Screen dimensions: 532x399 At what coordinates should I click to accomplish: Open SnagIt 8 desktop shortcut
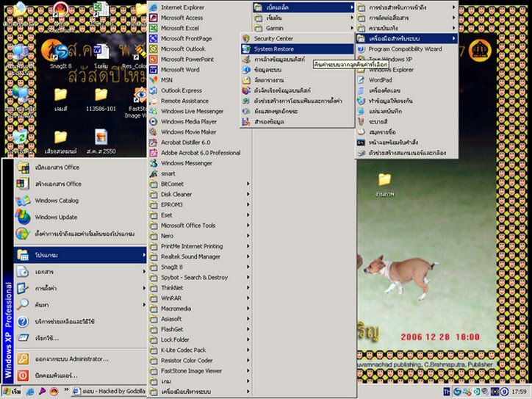coord(60,54)
